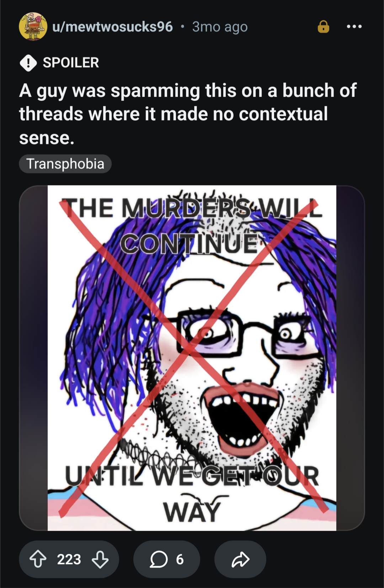
Task: Tap the SPOILER label
Action: tap(71, 63)
